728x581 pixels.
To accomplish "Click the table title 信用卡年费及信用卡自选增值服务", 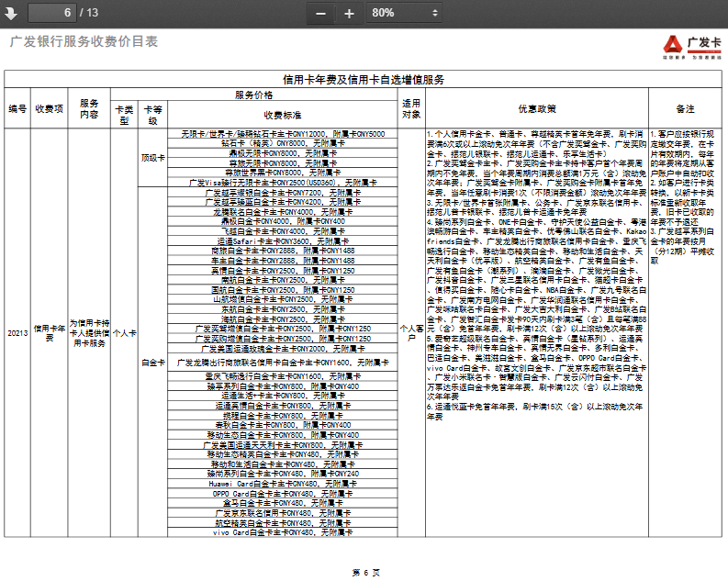I will (x=364, y=80).
